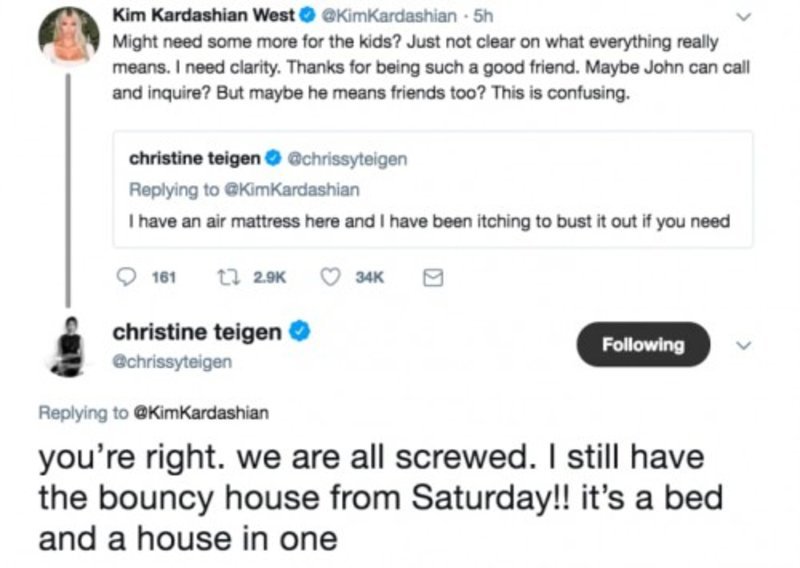Click Kim Kardashian's verified badge

(310, 16)
